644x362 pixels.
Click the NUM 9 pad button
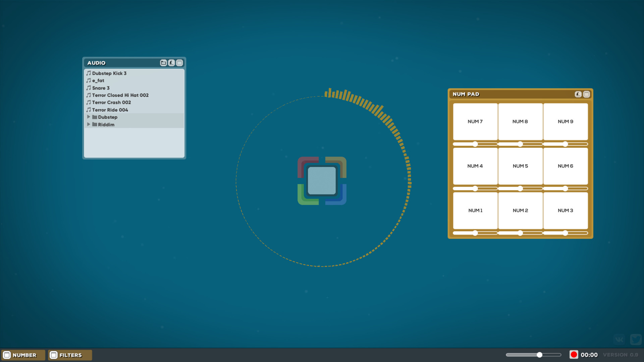[565, 121]
